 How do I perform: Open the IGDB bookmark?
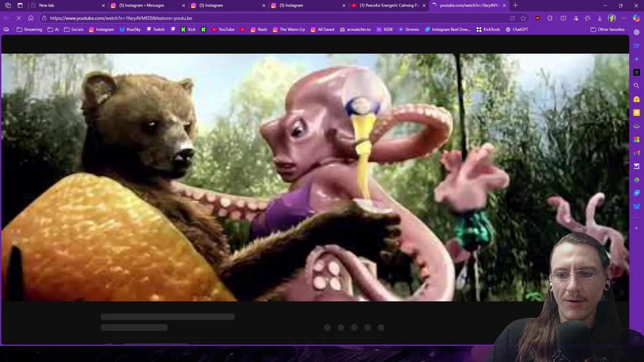pos(384,29)
